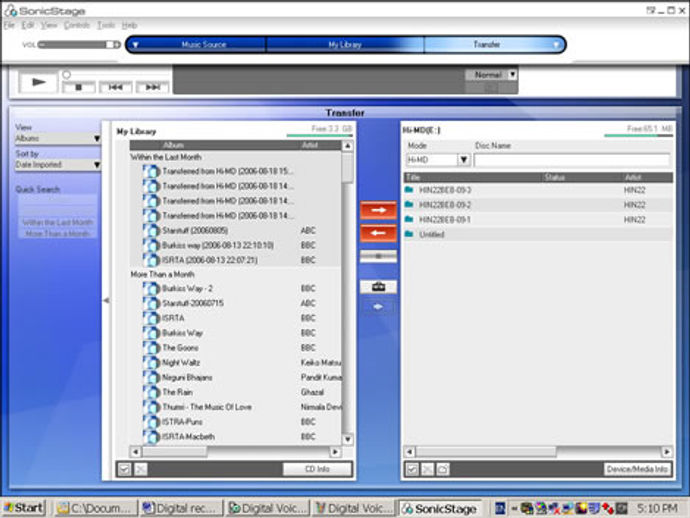Select album Thumri - The Music Of Love

(x=207, y=407)
